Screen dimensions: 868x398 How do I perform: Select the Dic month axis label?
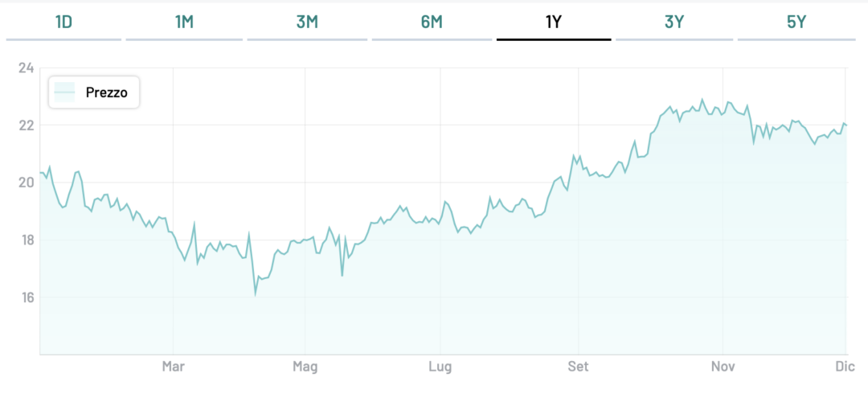click(x=845, y=367)
